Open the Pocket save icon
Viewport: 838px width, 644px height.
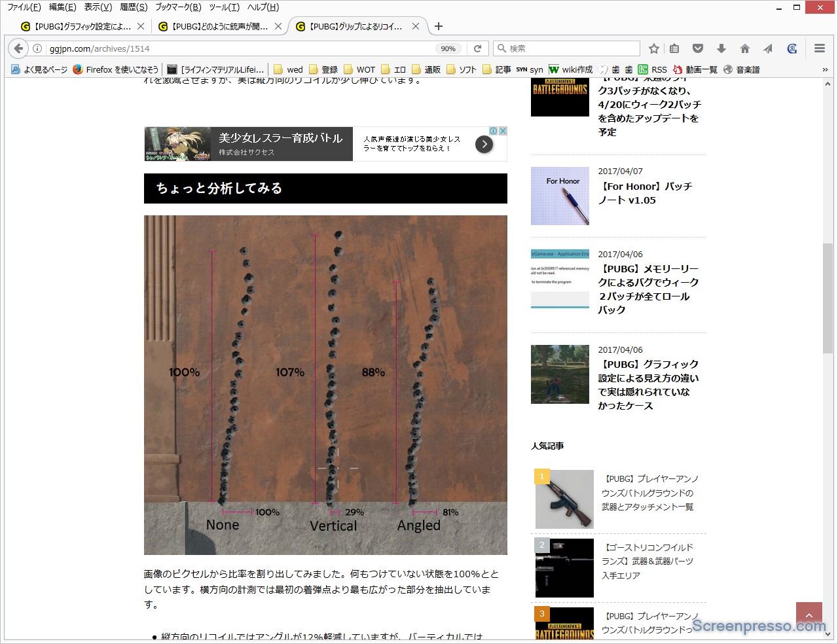(698, 48)
